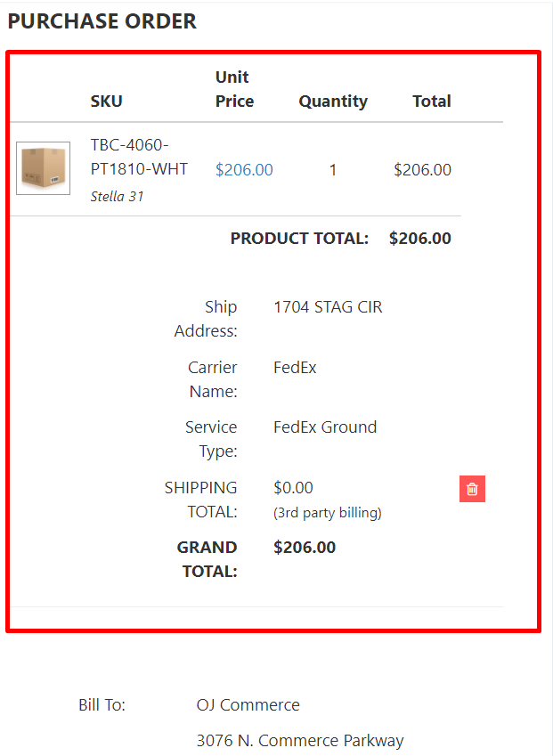This screenshot has height=756, width=553.
Task: Click the quantity value 1
Action: point(333,169)
